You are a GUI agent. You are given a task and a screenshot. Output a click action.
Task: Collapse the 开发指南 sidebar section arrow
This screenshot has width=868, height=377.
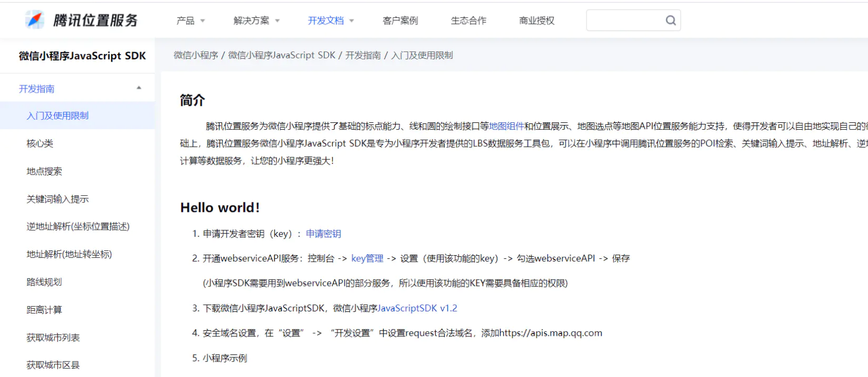tap(139, 88)
